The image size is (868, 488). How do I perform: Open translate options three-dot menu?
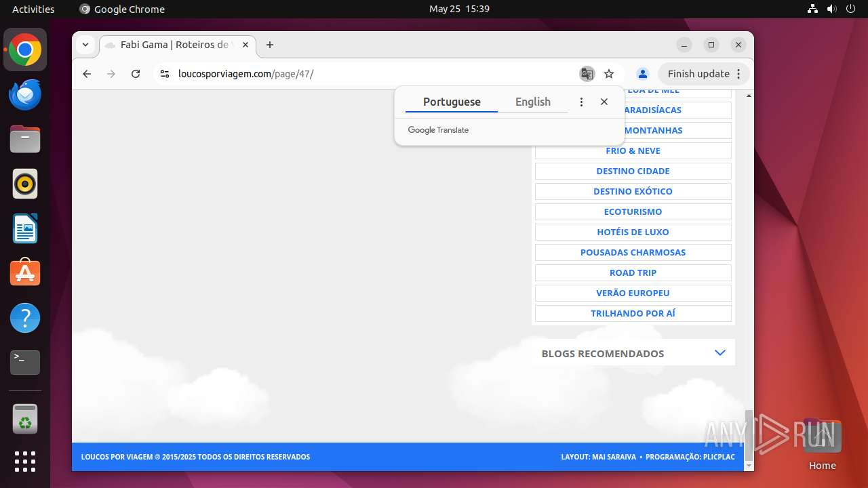581,102
